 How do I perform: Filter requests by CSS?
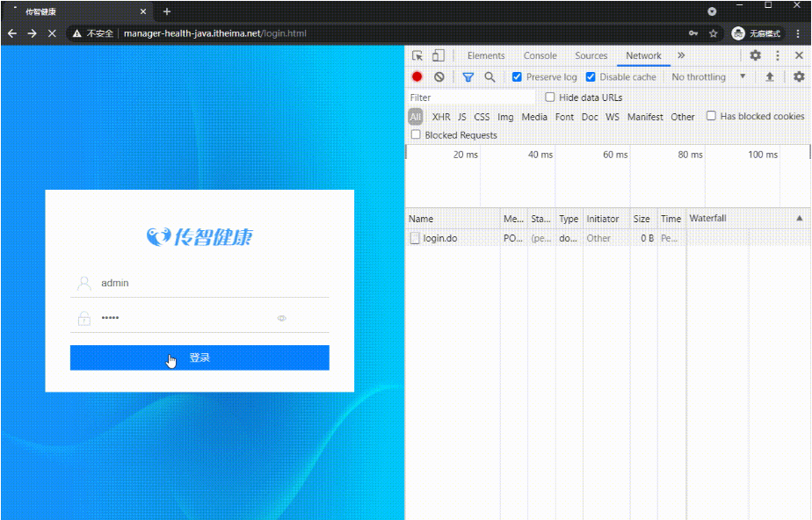tap(482, 117)
